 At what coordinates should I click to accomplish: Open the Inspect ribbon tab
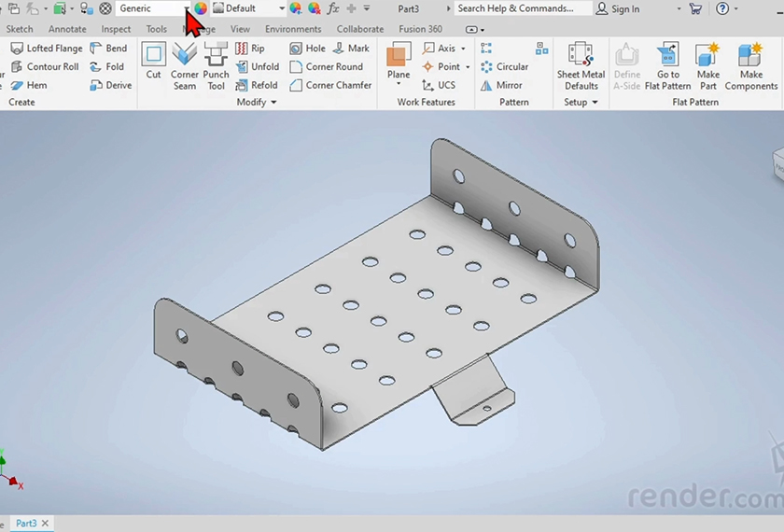116,29
